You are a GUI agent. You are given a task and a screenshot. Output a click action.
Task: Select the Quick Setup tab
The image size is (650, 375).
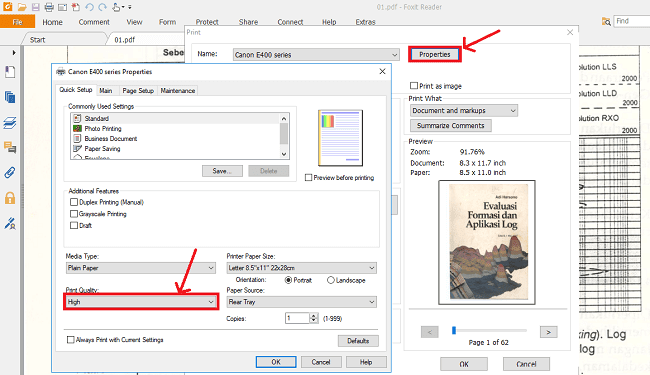(76, 90)
